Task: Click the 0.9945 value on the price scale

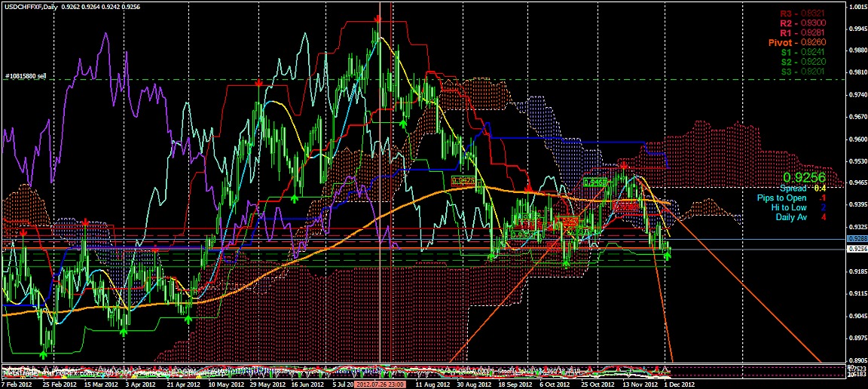Action: click(x=857, y=27)
